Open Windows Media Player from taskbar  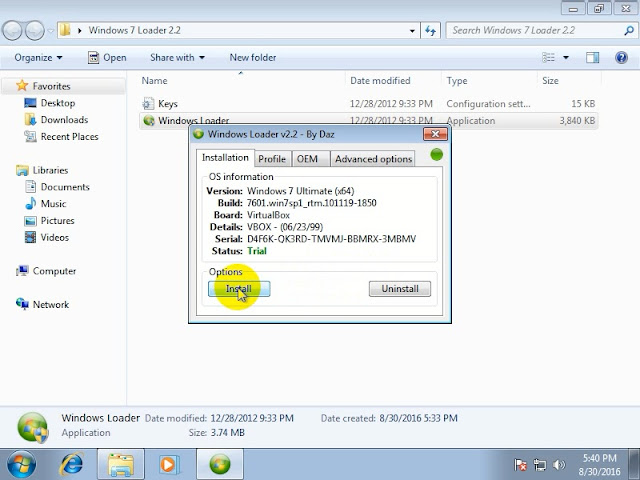(x=168, y=464)
